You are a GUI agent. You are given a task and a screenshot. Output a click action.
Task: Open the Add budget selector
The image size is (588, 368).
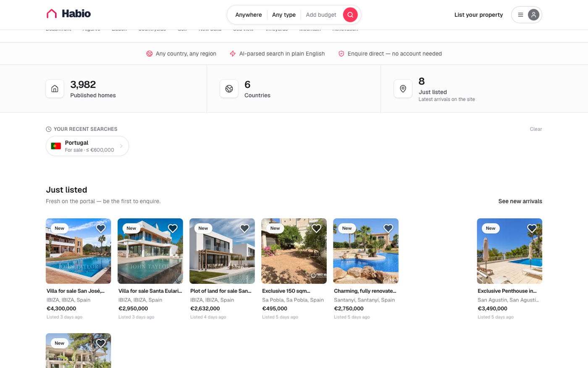pyautogui.click(x=321, y=15)
